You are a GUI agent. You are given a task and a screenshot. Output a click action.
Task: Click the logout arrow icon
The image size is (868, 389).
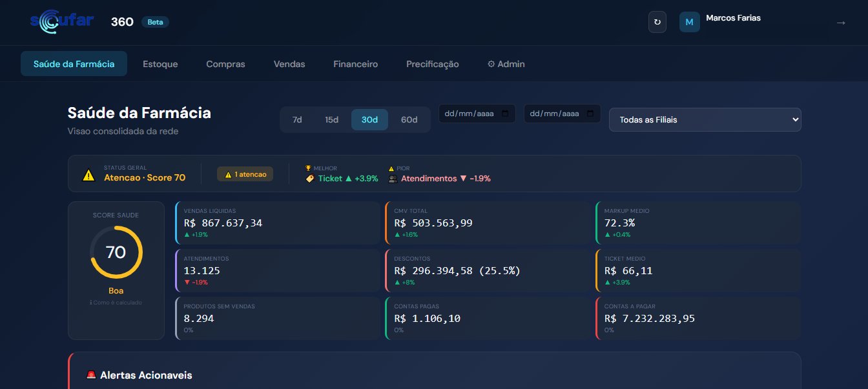tap(841, 23)
